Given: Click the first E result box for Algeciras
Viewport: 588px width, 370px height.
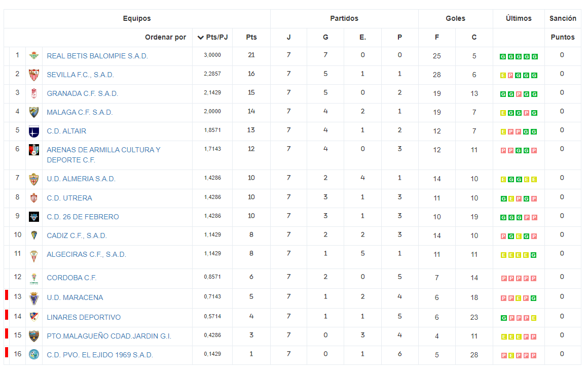Looking at the screenshot, I should point(504,255).
